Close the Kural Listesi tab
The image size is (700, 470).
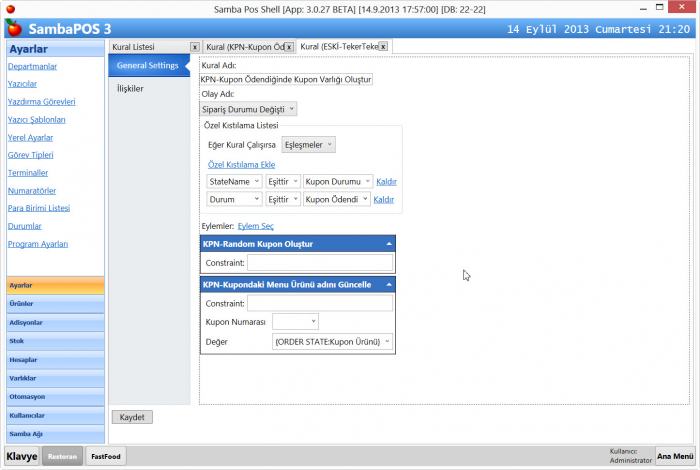[x=194, y=47]
